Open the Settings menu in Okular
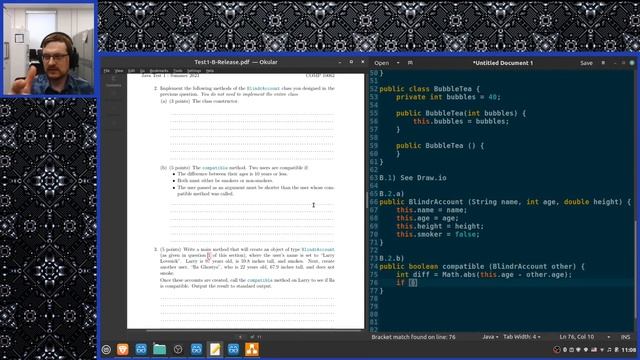 click(x=194, y=71)
